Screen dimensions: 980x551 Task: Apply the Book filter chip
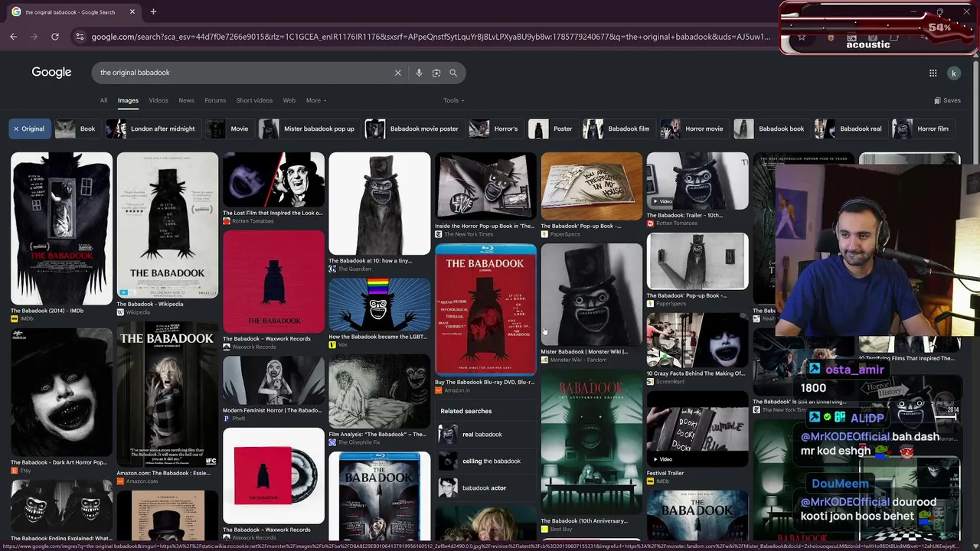point(76,129)
